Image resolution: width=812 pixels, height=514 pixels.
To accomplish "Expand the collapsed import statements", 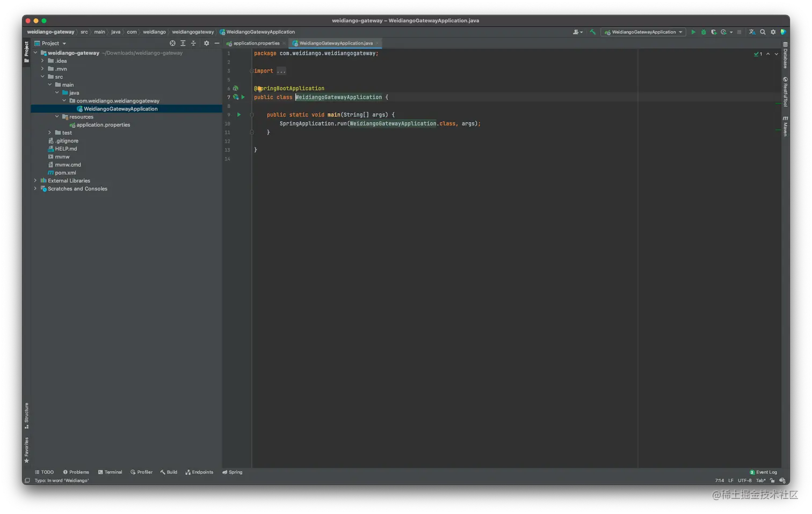I will click(281, 71).
